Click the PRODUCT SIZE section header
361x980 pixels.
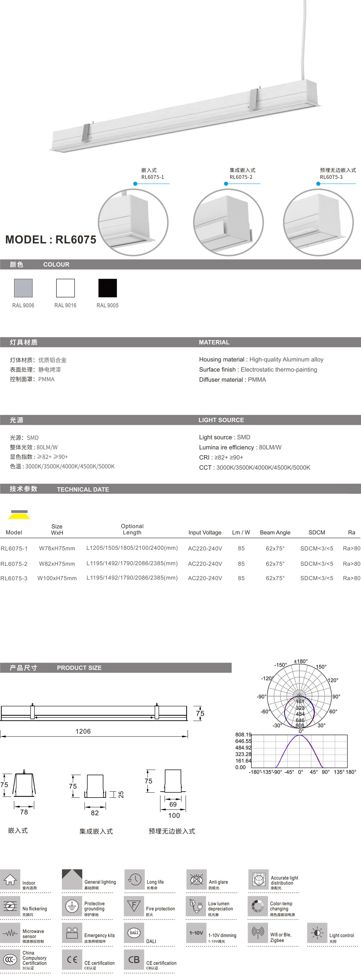pyautogui.click(x=116, y=668)
